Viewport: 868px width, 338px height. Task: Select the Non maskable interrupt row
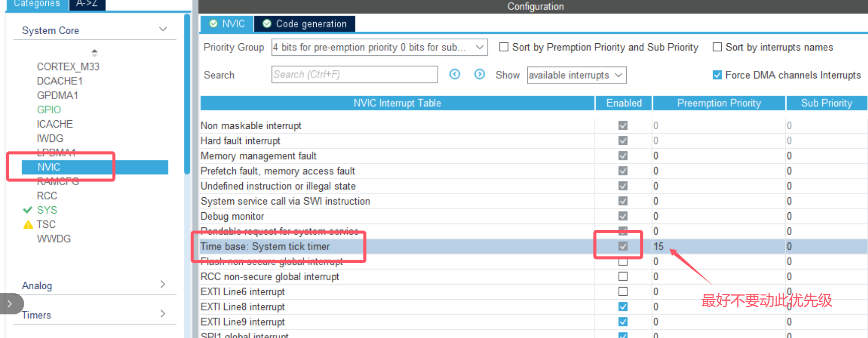(x=534, y=125)
